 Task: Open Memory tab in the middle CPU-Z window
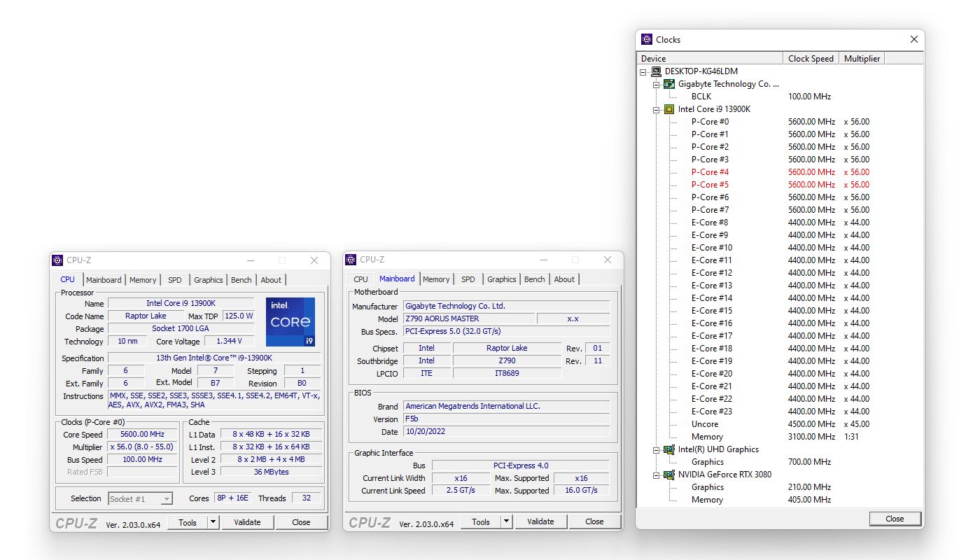[436, 279]
